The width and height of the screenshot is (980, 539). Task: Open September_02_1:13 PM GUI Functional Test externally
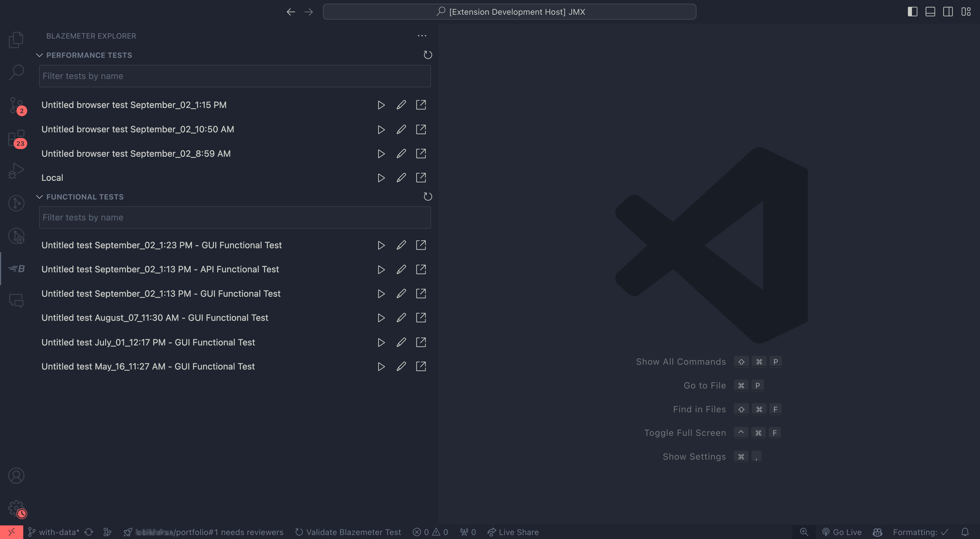click(421, 294)
